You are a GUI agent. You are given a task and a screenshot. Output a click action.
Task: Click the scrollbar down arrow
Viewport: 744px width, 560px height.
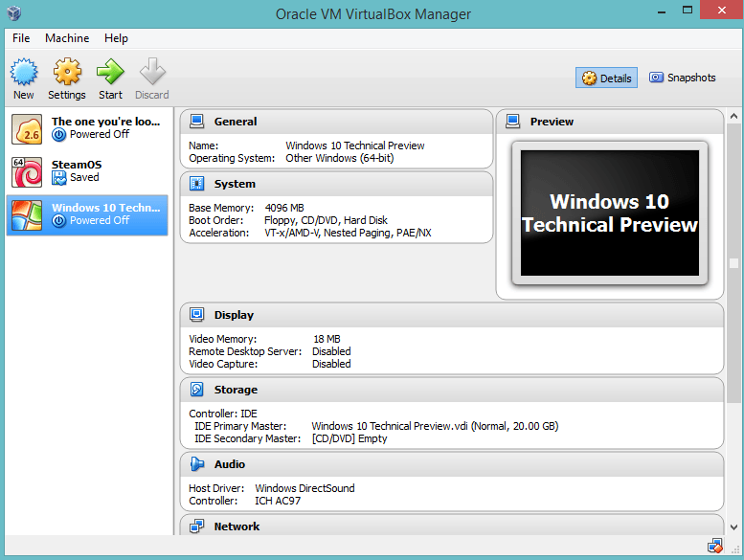tap(733, 527)
